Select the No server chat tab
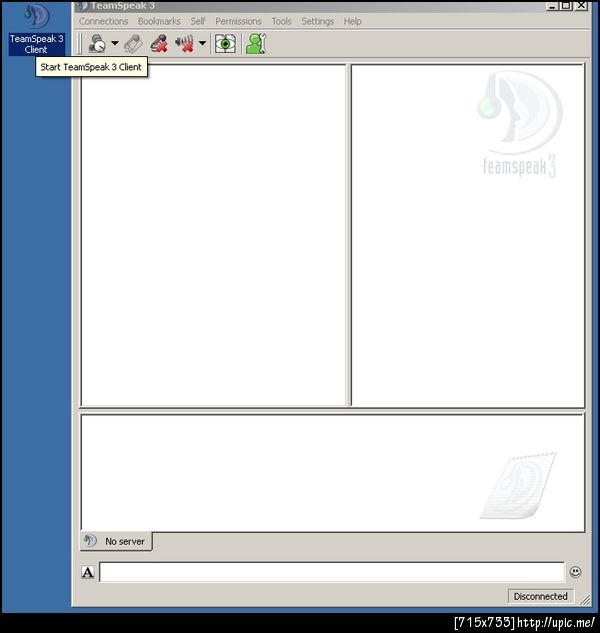 point(116,541)
